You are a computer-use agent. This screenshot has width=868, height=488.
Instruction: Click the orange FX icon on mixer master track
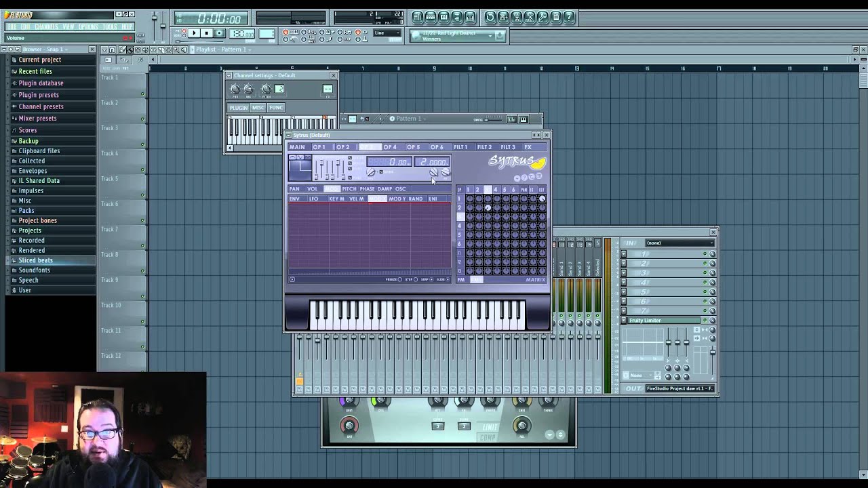[299, 381]
